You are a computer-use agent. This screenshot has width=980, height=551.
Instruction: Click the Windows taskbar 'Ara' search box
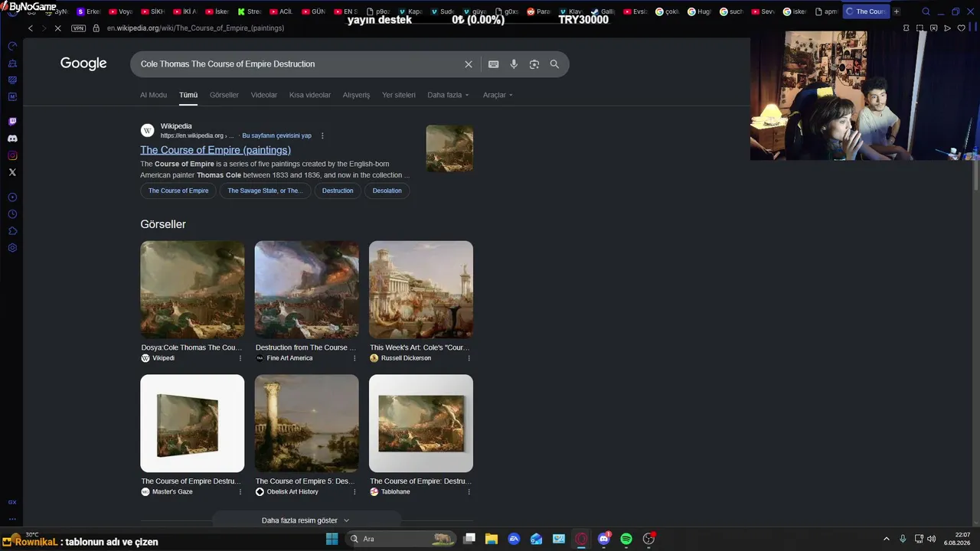(400, 539)
